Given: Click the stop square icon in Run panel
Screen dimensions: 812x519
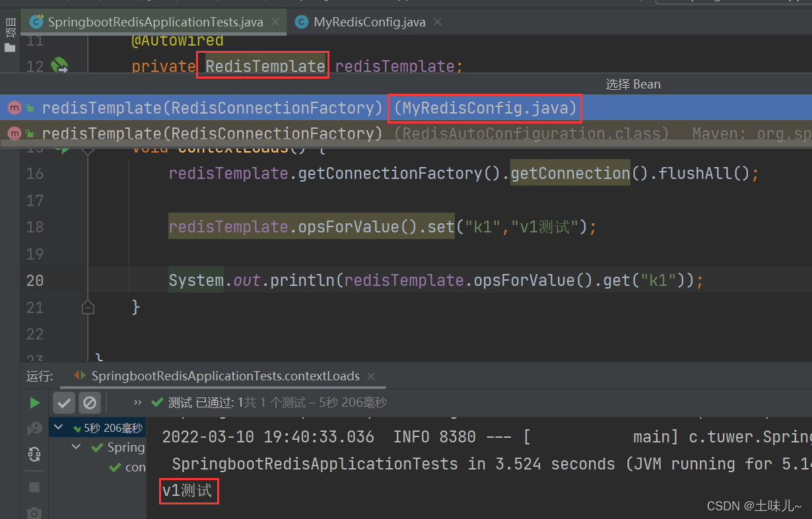Looking at the screenshot, I should (34, 487).
